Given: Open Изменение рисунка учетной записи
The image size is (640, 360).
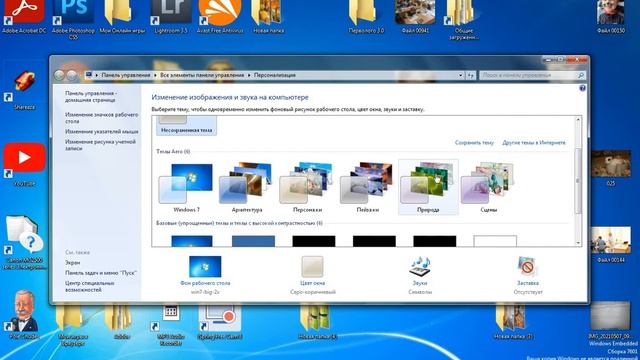Looking at the screenshot, I should (x=100, y=145).
